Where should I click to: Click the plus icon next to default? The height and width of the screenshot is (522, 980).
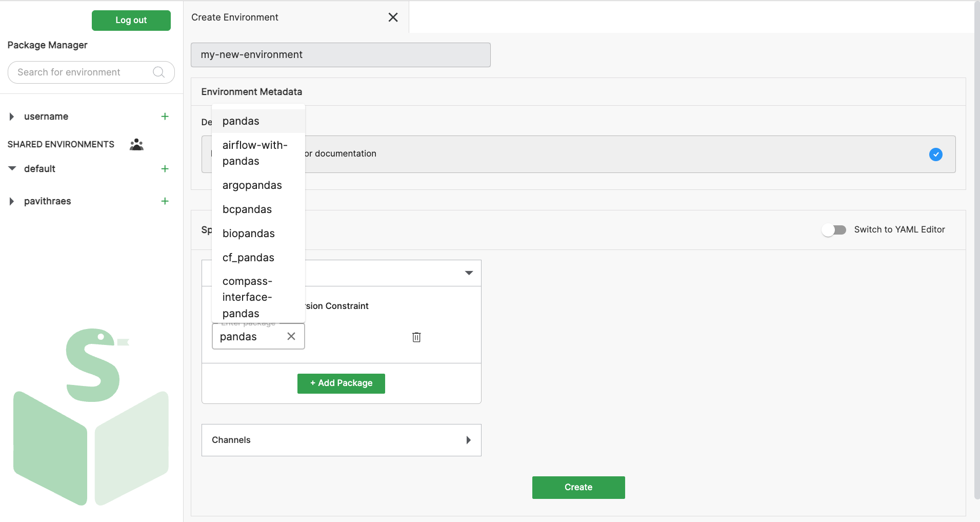tap(165, 169)
